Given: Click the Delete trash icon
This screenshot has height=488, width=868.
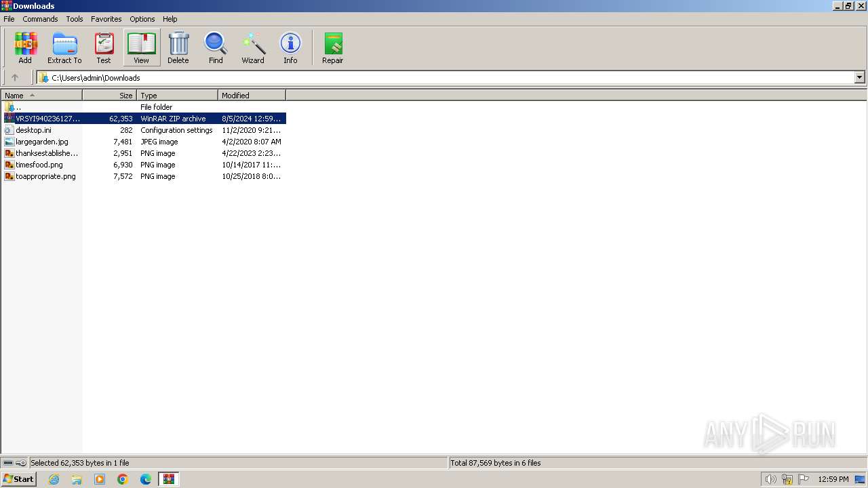Looking at the screenshot, I should coord(178,47).
